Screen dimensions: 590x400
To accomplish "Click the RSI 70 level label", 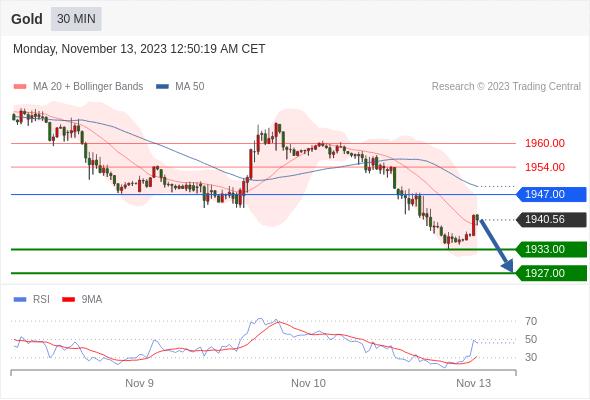I will click(531, 321).
